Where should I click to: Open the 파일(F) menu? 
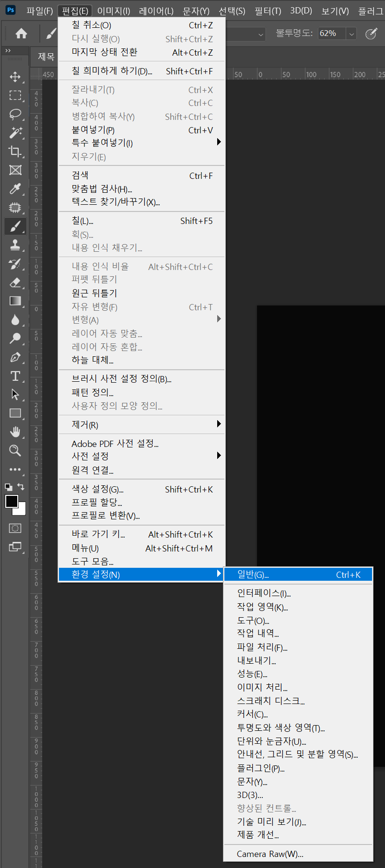point(39,11)
